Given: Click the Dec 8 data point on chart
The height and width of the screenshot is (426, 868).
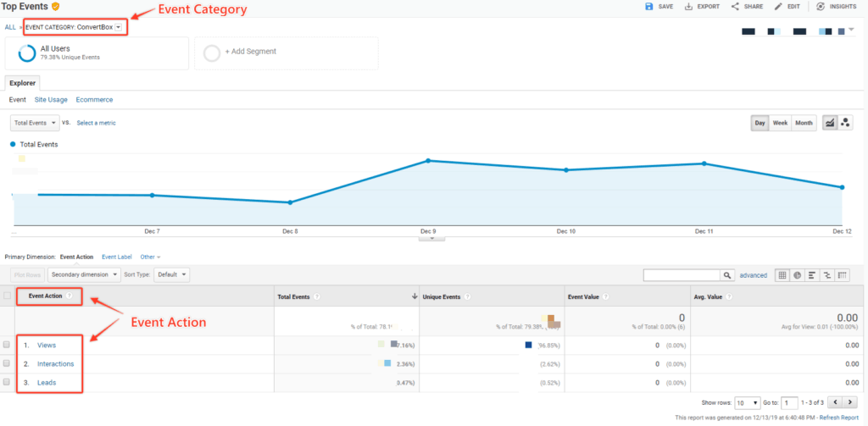Looking at the screenshot, I should (290, 202).
